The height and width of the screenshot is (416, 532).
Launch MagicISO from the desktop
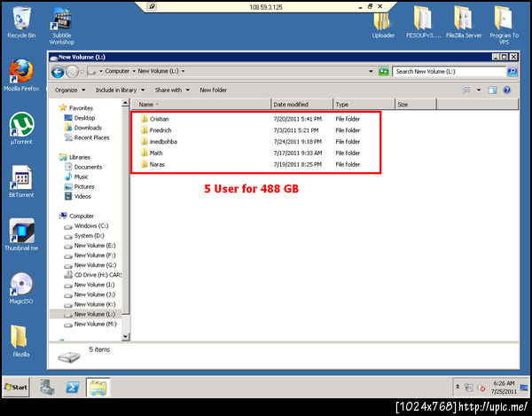[21, 287]
